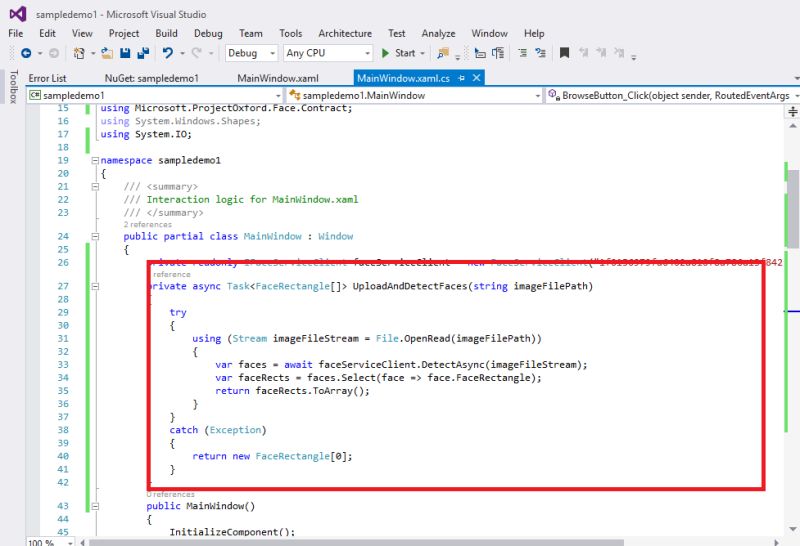Pin the MainWindow.xaml.cs tab
The image size is (800, 546).
(x=462, y=78)
